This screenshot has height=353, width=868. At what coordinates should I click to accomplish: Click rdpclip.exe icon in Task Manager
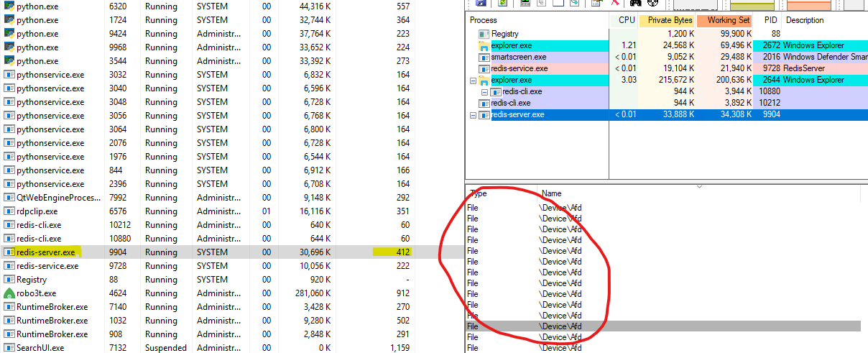click(9, 211)
